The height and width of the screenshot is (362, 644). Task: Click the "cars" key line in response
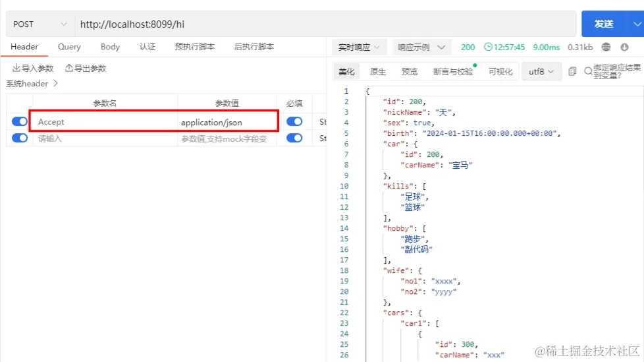[402, 313]
